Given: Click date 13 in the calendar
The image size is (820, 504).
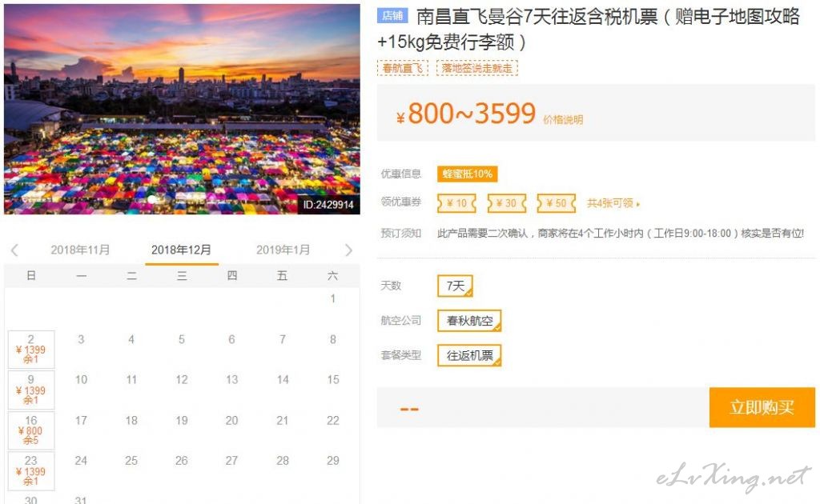Looking at the screenshot, I should pos(231,380).
